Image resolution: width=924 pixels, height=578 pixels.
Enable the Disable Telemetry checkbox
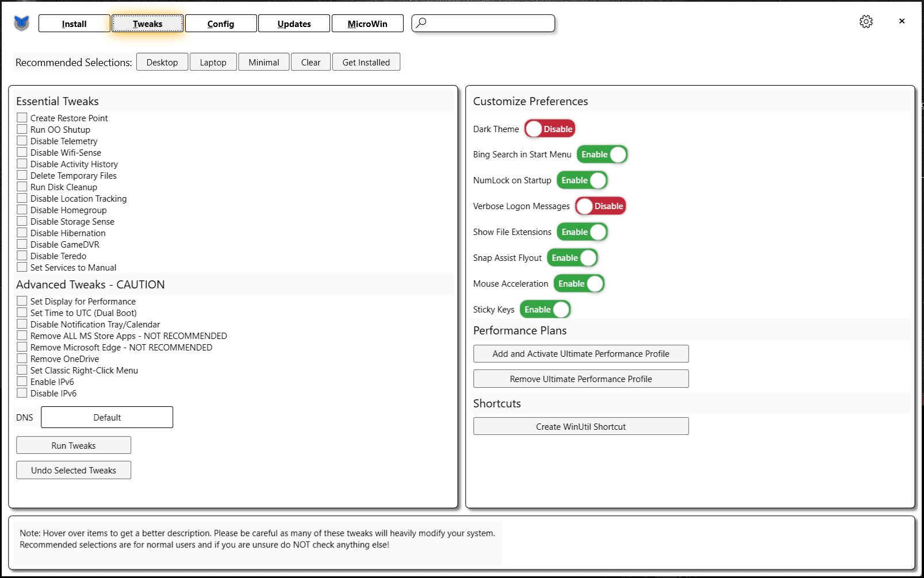point(22,141)
